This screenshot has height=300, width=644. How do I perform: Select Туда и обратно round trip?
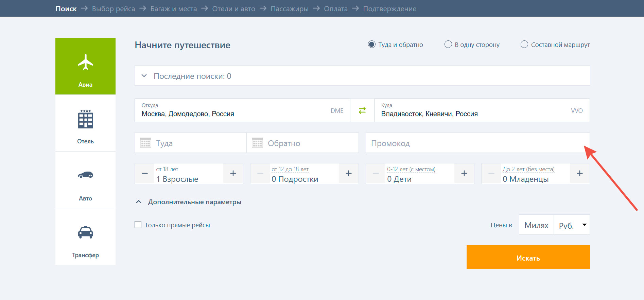pyautogui.click(x=372, y=45)
